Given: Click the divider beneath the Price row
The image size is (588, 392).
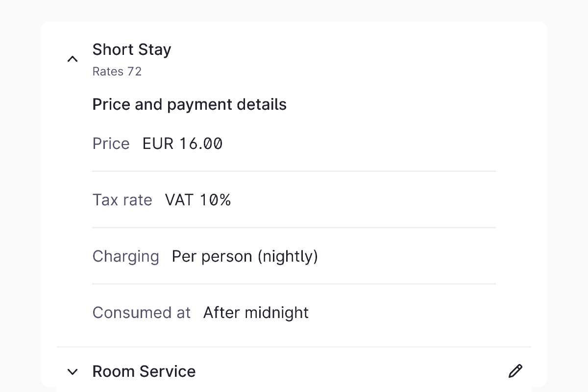Looking at the screenshot, I should (x=294, y=171).
